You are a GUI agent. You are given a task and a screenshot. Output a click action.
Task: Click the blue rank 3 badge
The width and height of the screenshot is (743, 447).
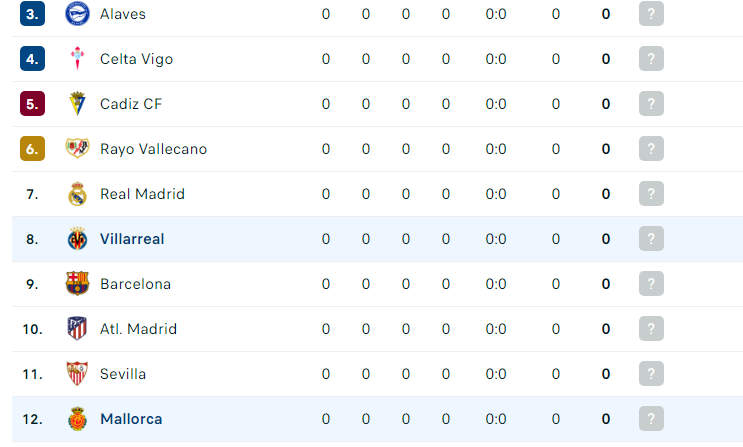(x=32, y=14)
